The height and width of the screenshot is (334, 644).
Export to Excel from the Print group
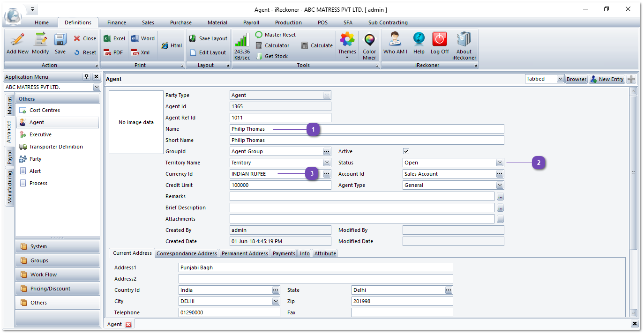114,38
